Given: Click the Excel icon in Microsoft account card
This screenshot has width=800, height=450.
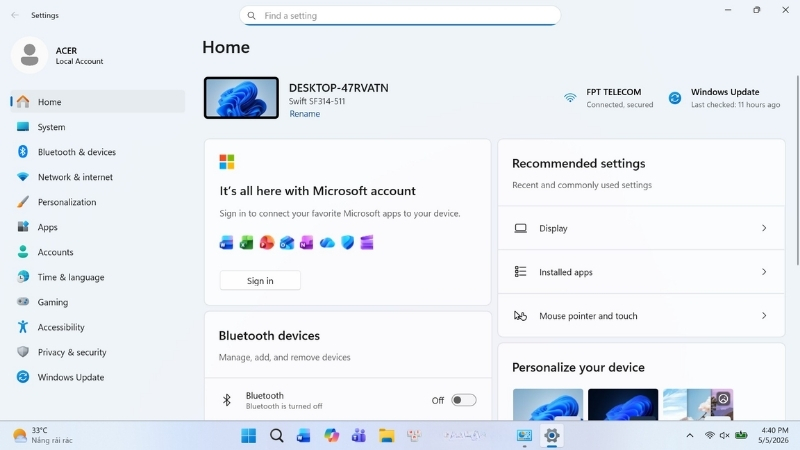Looking at the screenshot, I should pos(246,243).
